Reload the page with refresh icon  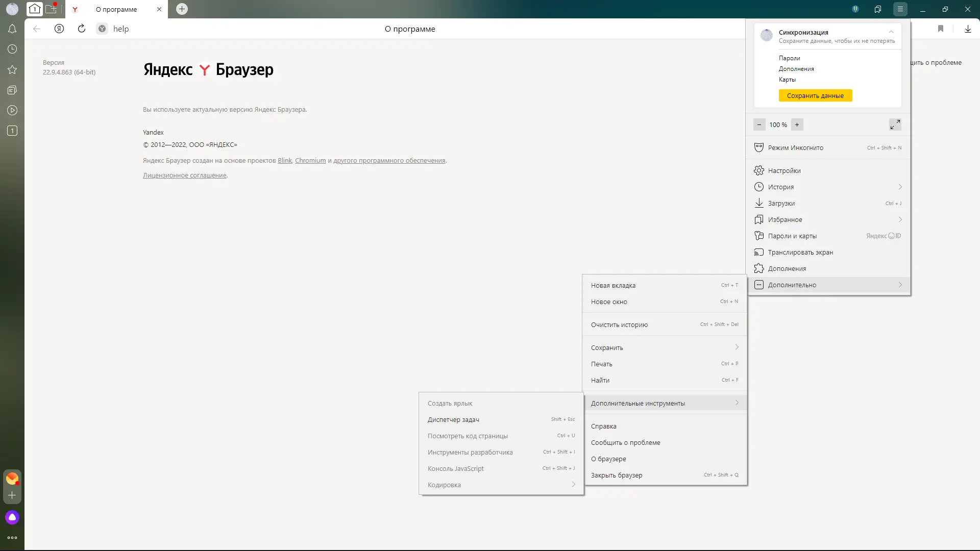click(82, 29)
